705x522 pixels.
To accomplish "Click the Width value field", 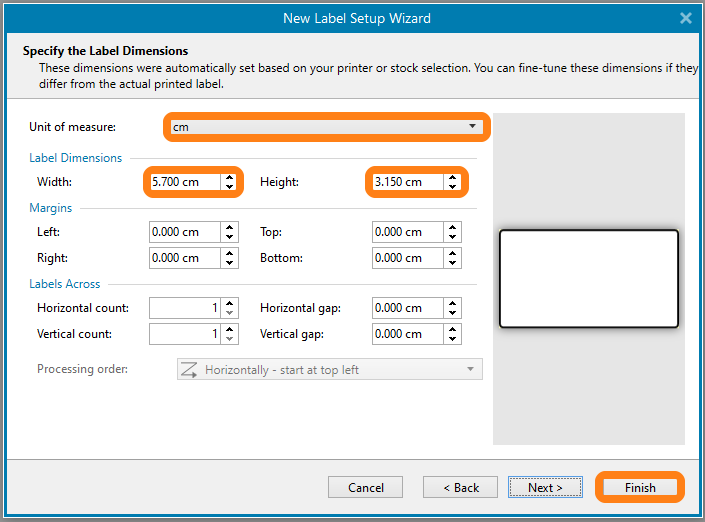I will pos(184,182).
